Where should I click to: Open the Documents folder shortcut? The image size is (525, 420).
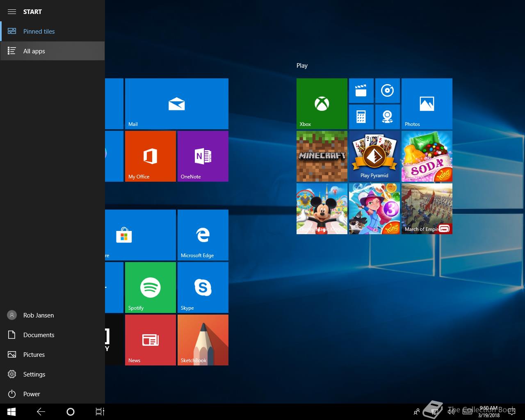point(52,335)
